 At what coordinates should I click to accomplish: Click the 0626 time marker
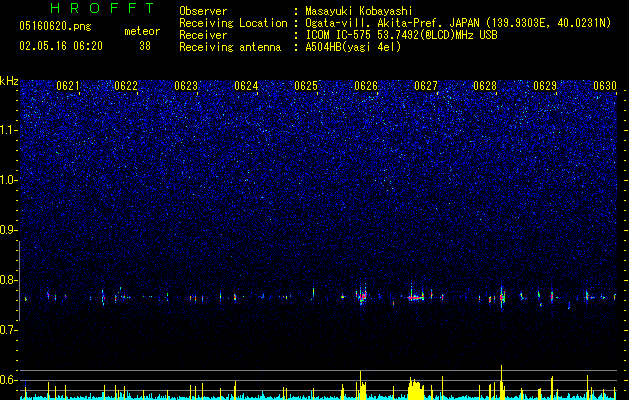click(366, 86)
